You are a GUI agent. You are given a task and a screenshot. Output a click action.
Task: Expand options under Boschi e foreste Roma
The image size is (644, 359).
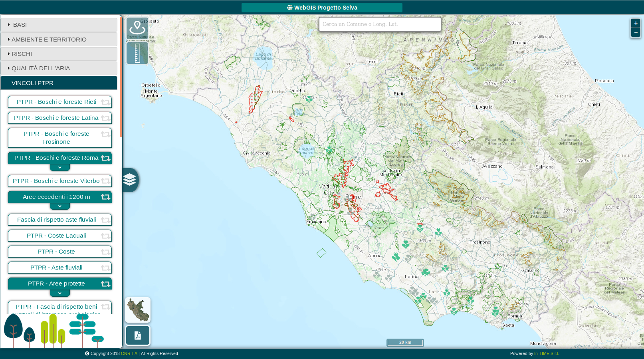point(60,167)
